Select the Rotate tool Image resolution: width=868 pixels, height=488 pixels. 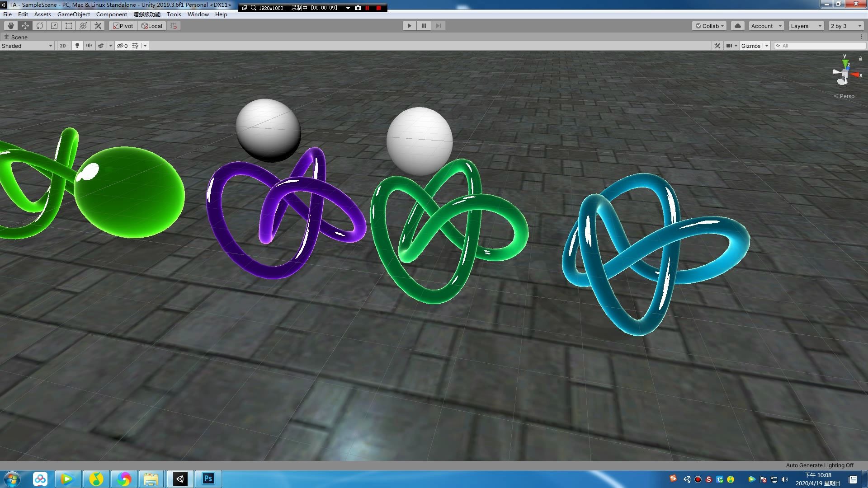pos(39,26)
